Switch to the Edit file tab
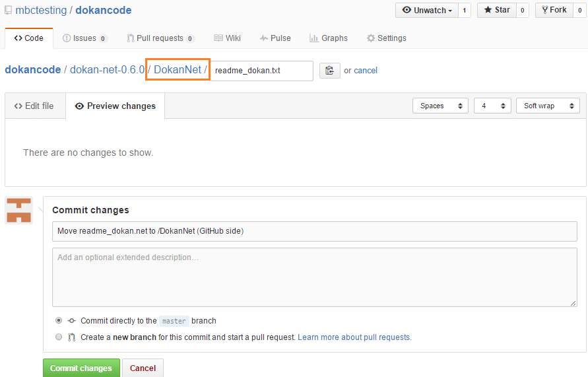This screenshot has width=588, height=377. click(x=34, y=106)
